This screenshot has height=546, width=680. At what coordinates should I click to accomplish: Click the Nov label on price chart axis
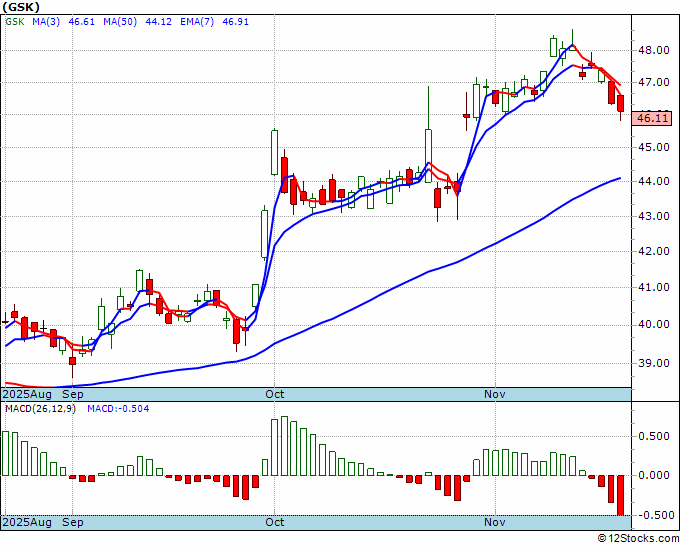click(x=495, y=394)
